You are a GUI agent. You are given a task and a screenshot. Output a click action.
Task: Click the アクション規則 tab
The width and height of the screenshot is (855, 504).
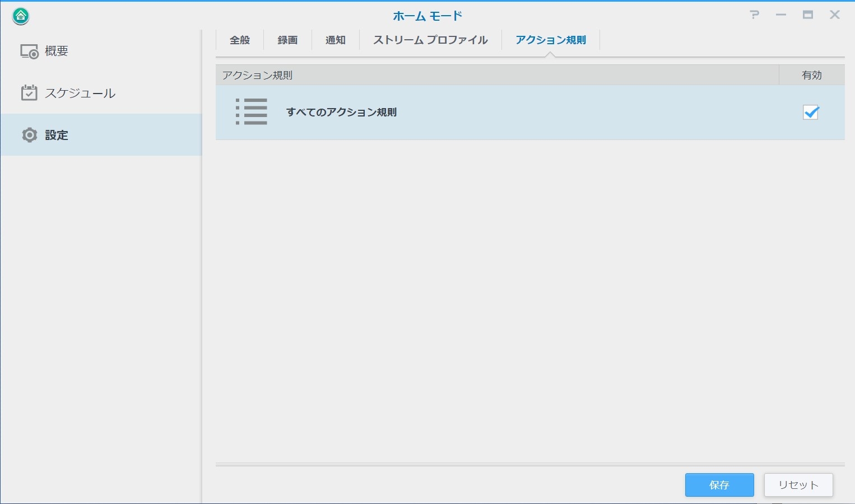coord(550,40)
